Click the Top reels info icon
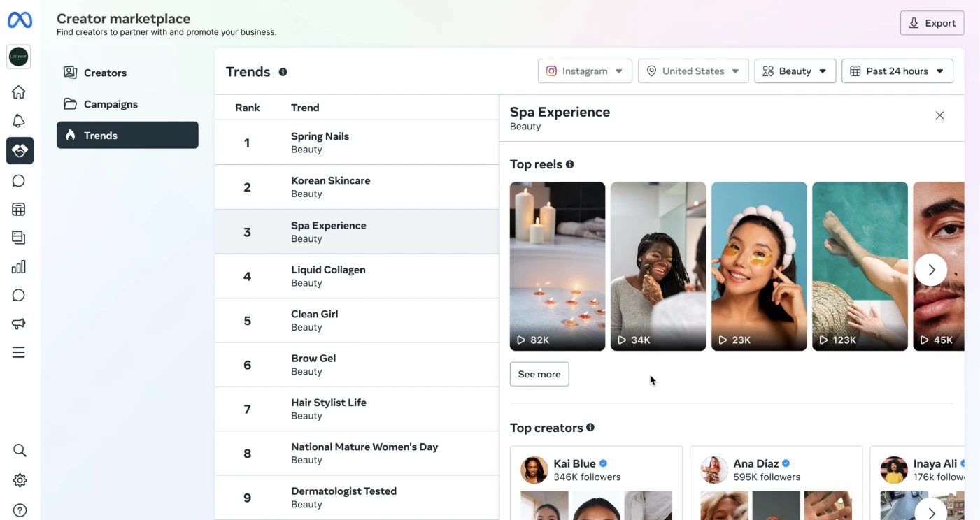 569,164
